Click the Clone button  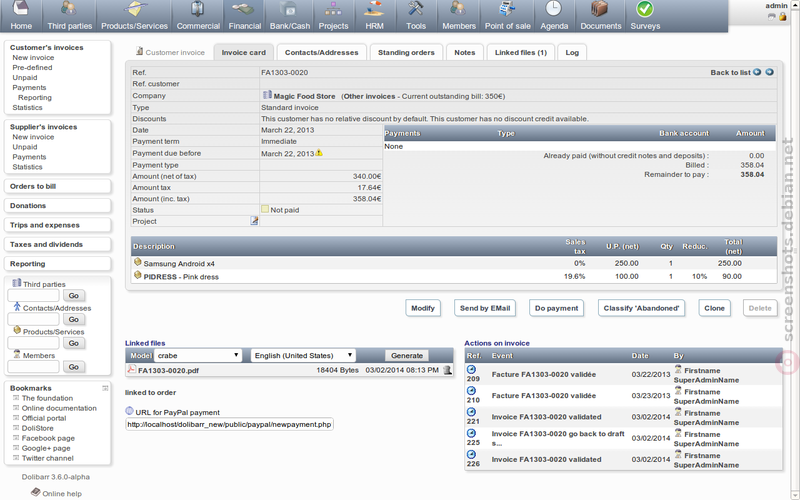[714, 308]
